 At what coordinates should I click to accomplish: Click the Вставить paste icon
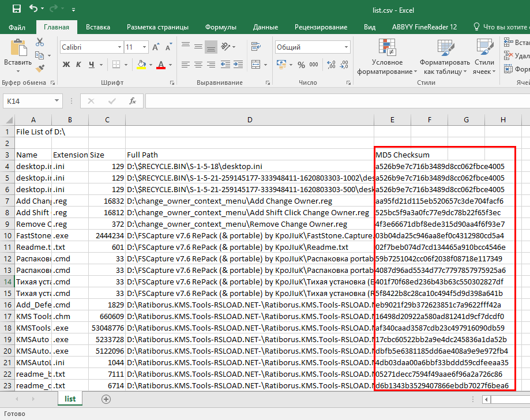pyautogui.click(x=18, y=47)
